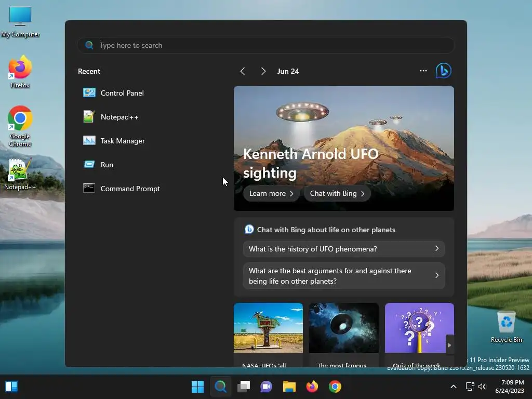This screenshot has height=399, width=532.
Task: Expand the 'best arguments for and against' question chevron
Action: coord(437,275)
